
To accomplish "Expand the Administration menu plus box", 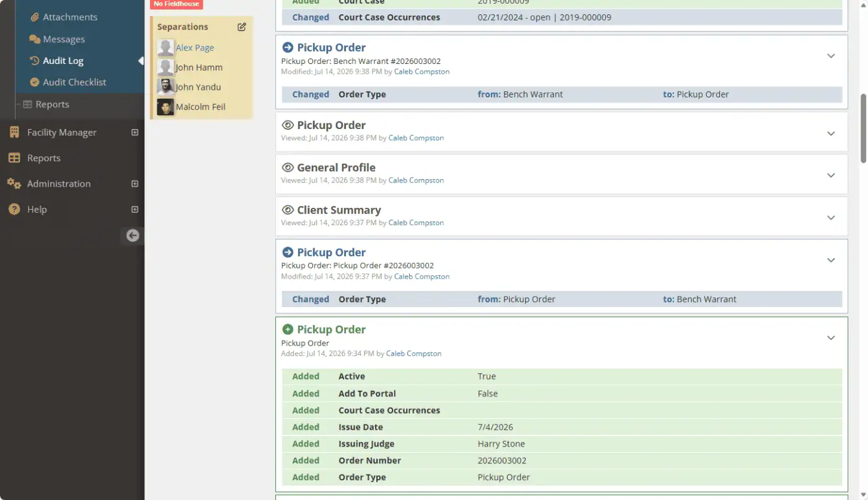I will (x=135, y=184).
